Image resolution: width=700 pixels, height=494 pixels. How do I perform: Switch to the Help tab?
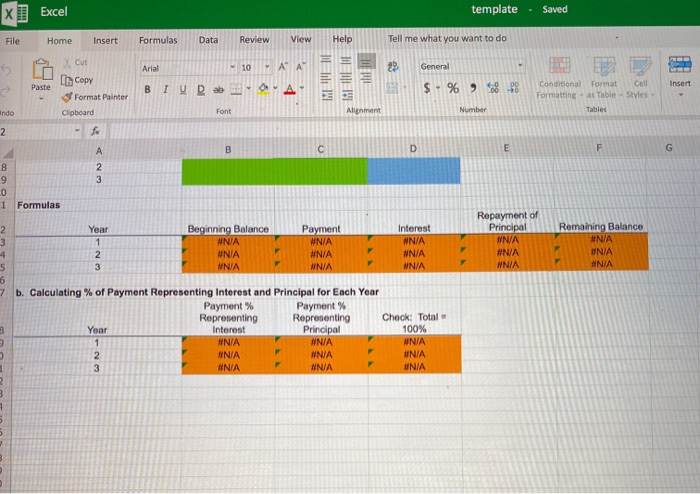342,39
